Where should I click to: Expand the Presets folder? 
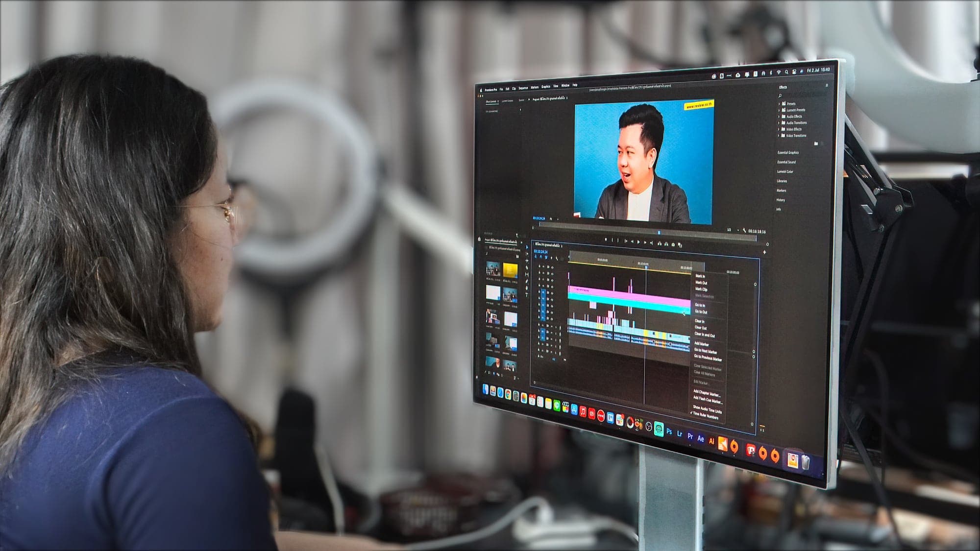click(x=779, y=103)
